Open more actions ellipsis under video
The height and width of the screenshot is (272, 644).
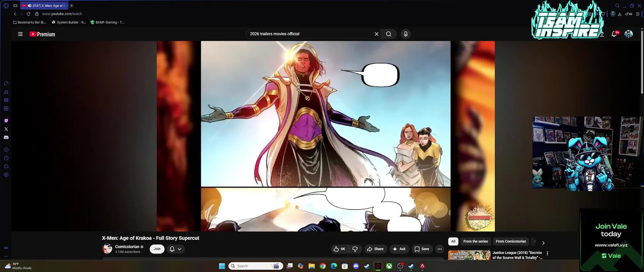(x=439, y=249)
